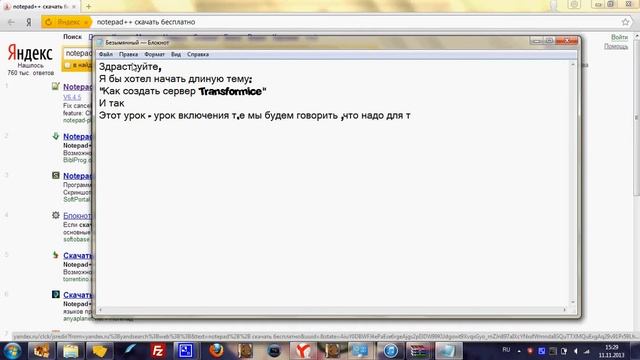640x360 pixels.
Task: Open the Скачать link in result 6
Action: point(78,295)
